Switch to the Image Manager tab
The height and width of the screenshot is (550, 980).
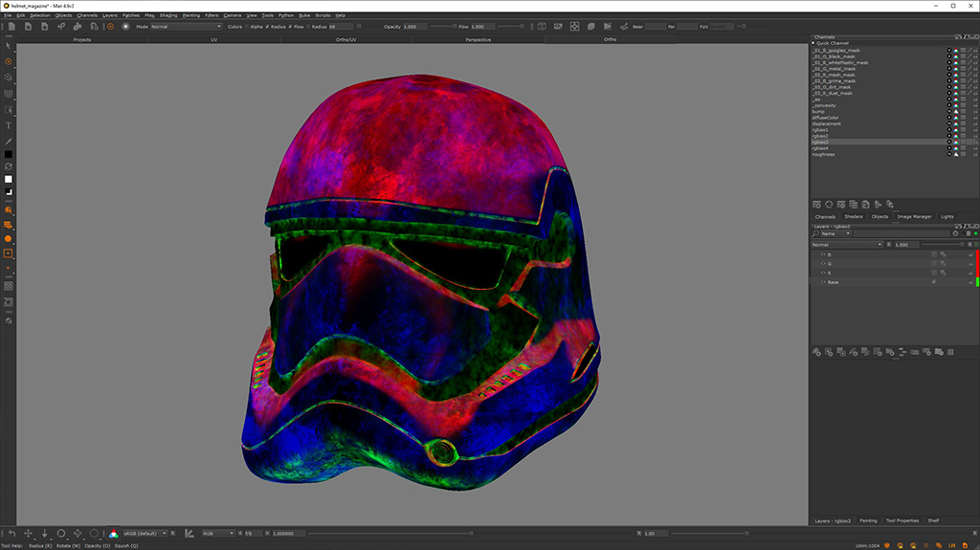click(x=914, y=216)
